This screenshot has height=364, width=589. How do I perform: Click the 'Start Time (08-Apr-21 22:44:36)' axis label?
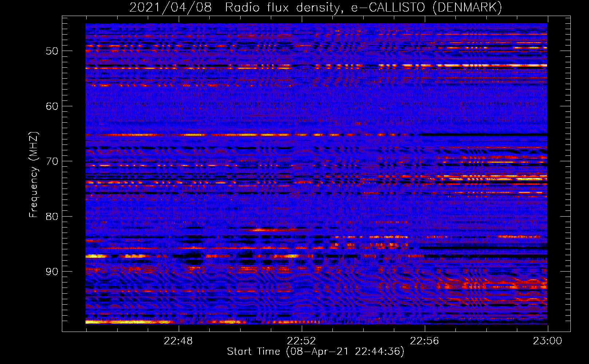point(316,352)
